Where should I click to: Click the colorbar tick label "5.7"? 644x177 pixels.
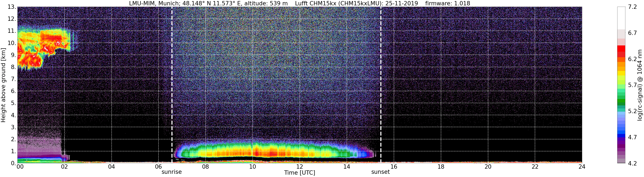point(632,85)
